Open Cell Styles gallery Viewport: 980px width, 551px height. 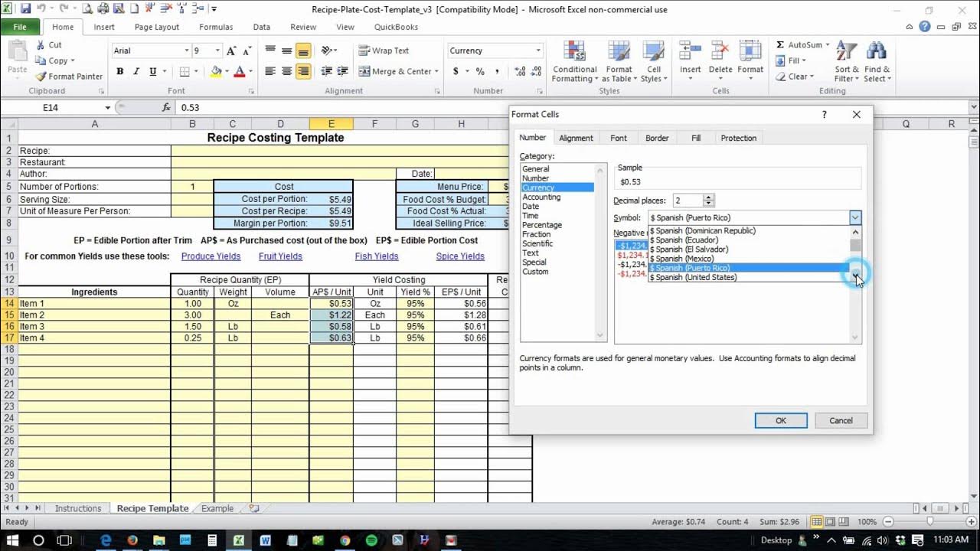653,61
